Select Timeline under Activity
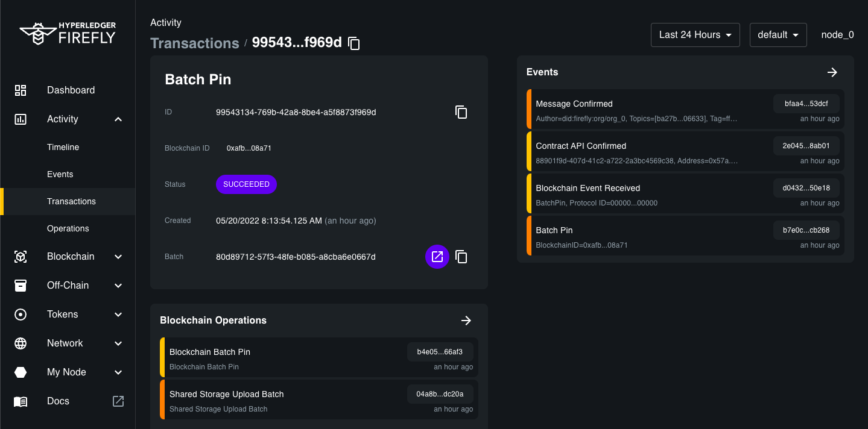Viewport: 868px width, 429px height. click(x=63, y=147)
